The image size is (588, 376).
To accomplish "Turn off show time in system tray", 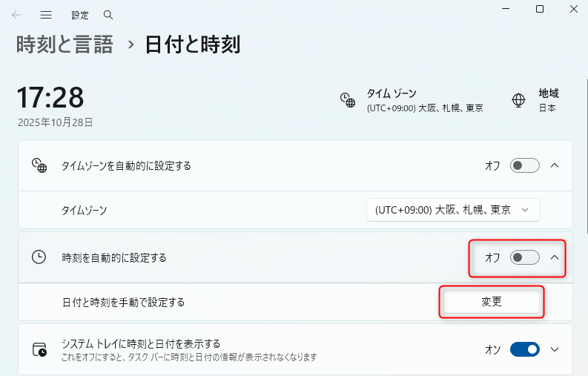I will pyautogui.click(x=524, y=349).
